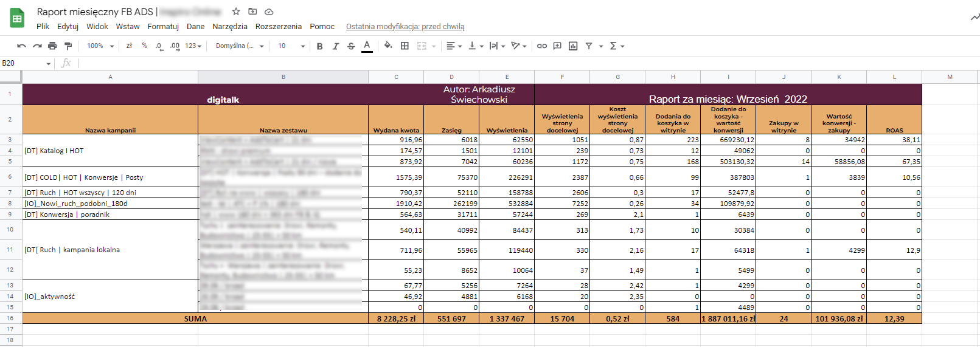
Task: Format as currency with zł button
Action: 129,46
